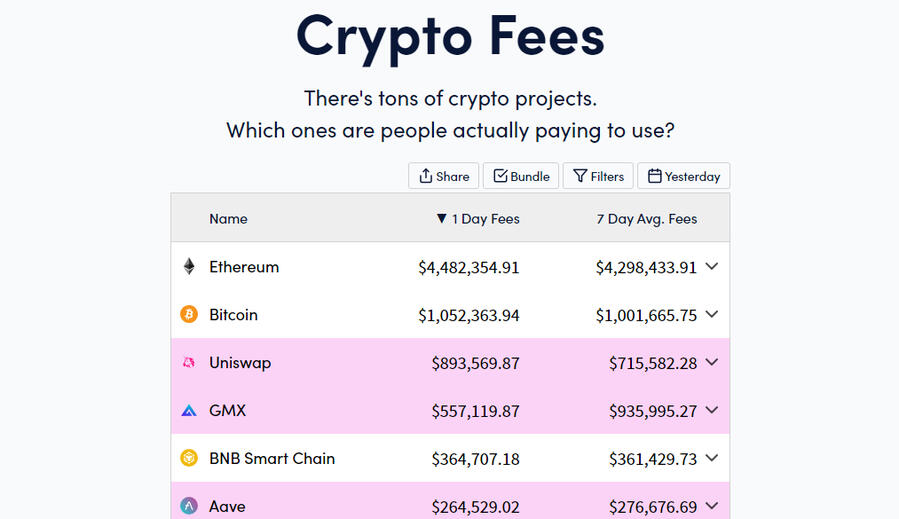Open the Share button
Viewport: 899px width, 519px height.
pyautogui.click(x=444, y=176)
